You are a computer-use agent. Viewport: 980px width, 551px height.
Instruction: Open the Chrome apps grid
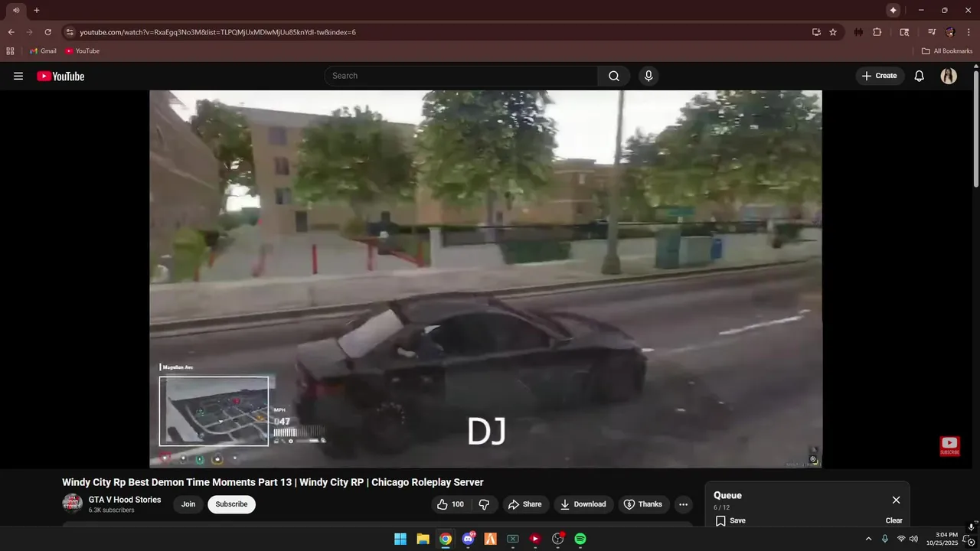click(10, 51)
